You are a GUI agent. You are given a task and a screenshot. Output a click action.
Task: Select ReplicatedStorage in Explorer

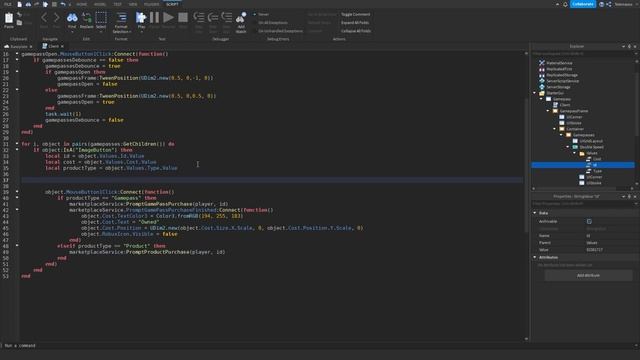pos(562,75)
